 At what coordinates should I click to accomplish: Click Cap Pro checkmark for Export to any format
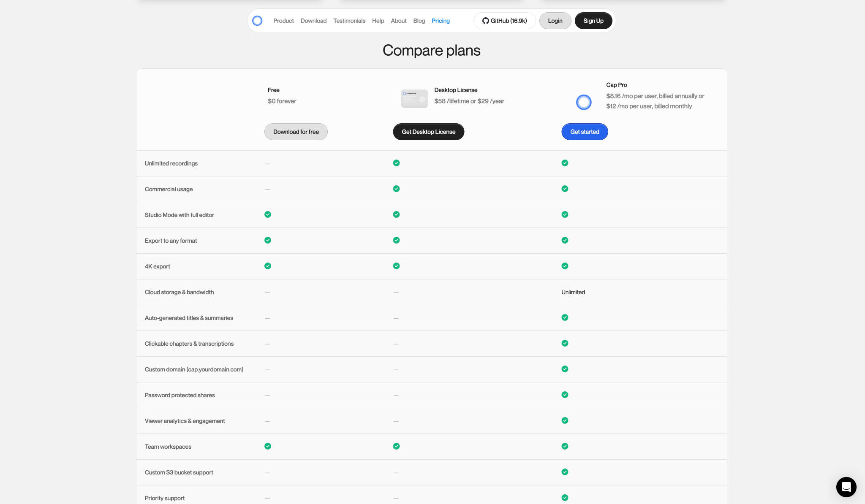tap(565, 240)
